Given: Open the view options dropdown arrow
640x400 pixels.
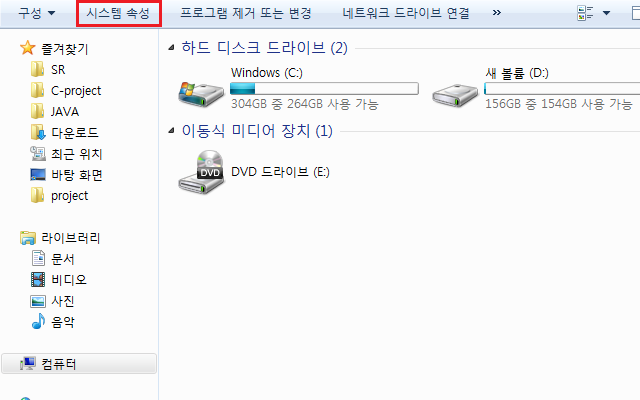Looking at the screenshot, I should pyautogui.click(x=607, y=13).
